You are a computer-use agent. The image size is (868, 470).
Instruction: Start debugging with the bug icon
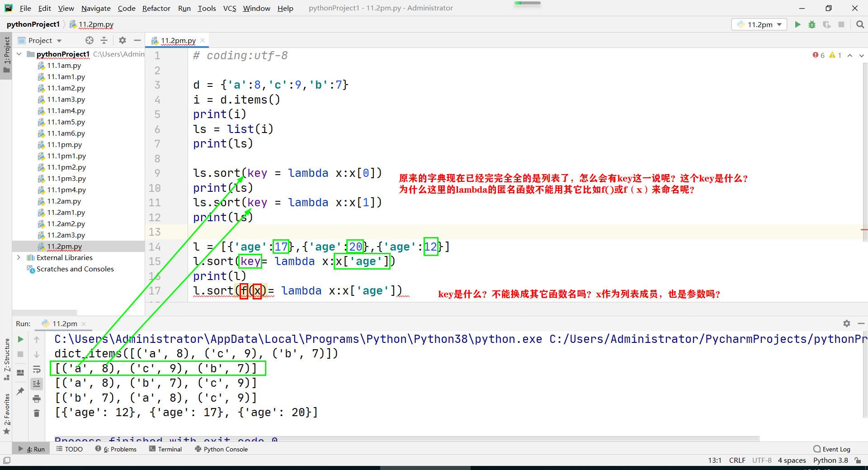[812, 24]
